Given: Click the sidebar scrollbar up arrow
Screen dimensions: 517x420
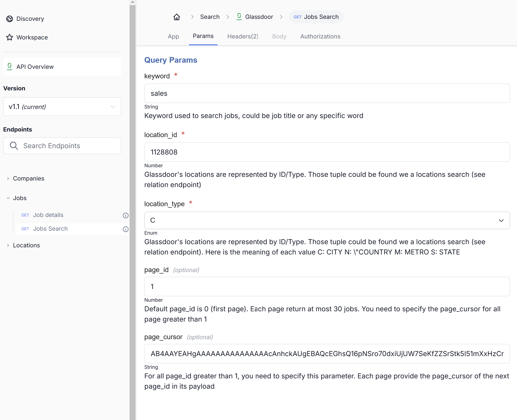Looking at the screenshot, I should click(x=133, y=2).
